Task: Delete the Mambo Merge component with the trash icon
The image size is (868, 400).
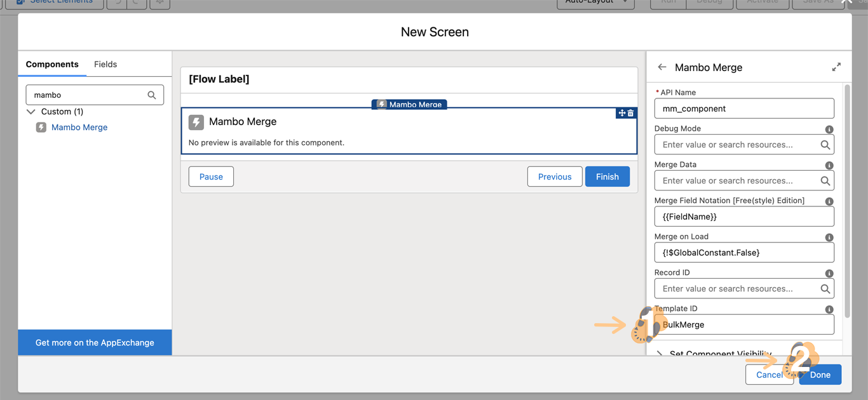Action: [631, 113]
